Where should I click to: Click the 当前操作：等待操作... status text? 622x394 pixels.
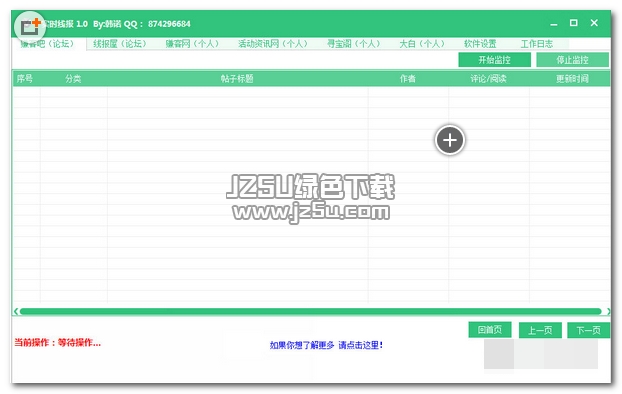(x=58, y=342)
